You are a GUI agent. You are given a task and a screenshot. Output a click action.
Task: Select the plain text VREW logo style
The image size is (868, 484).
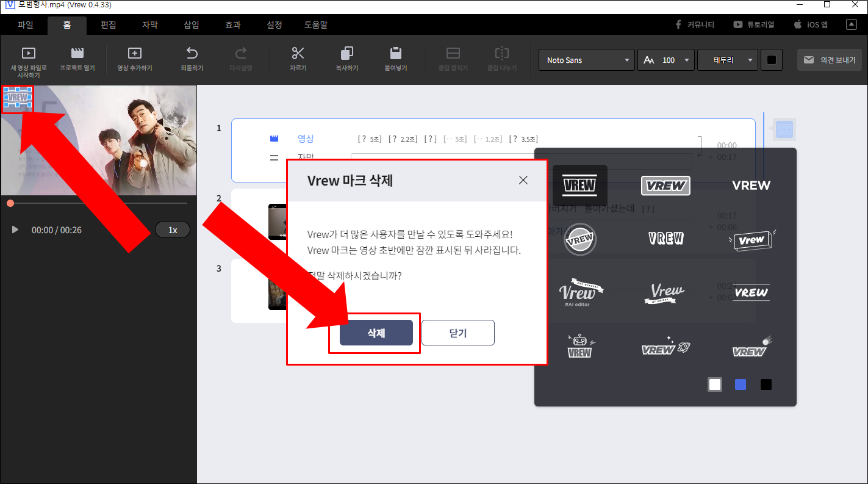(x=751, y=185)
